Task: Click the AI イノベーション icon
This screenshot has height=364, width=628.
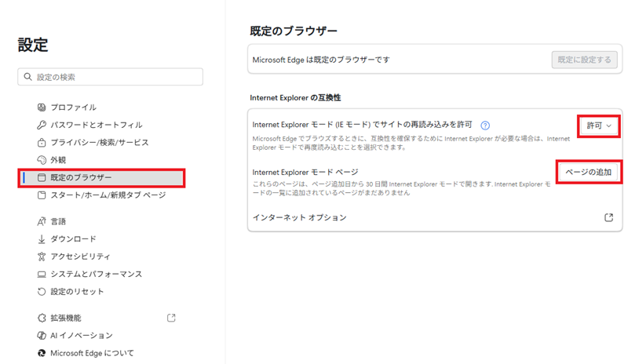Action: click(42, 336)
